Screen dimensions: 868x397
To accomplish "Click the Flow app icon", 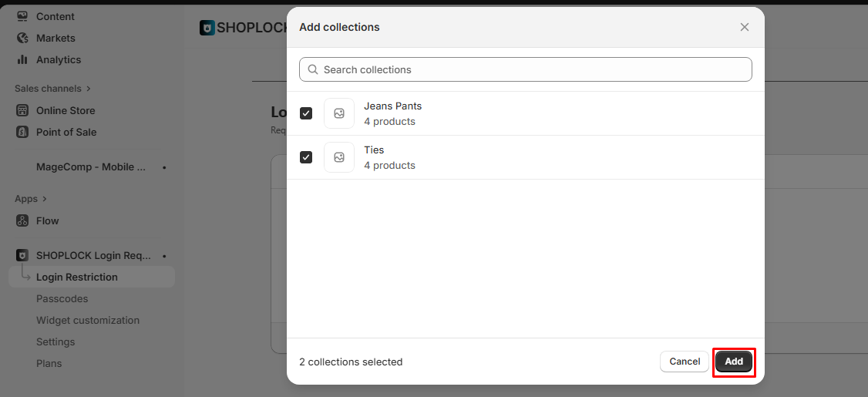I will click(22, 220).
